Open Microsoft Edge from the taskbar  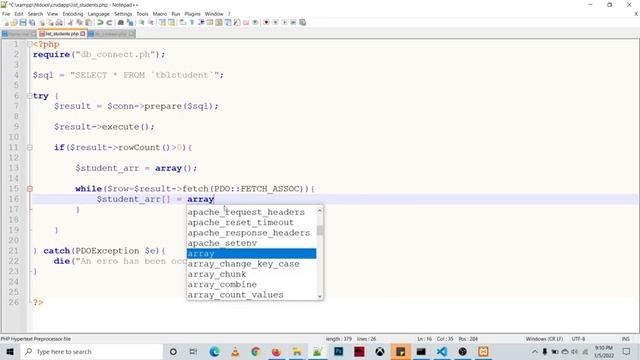click(x=214, y=351)
